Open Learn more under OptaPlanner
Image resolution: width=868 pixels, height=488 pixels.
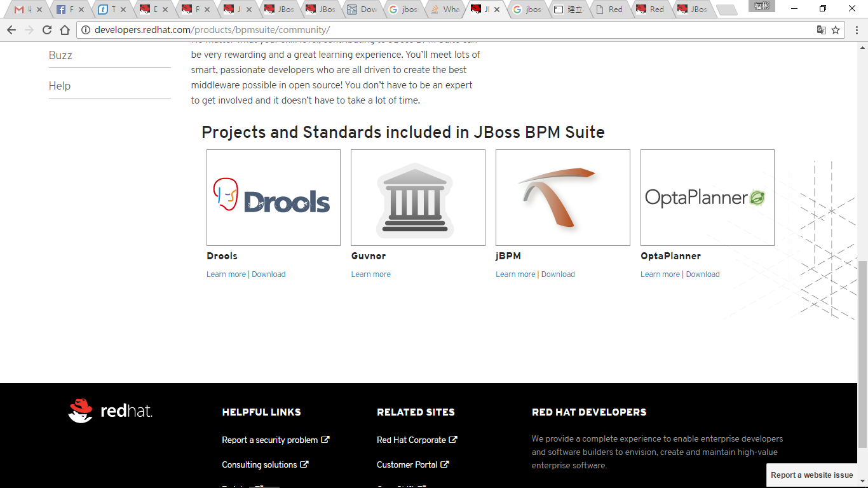pos(660,274)
